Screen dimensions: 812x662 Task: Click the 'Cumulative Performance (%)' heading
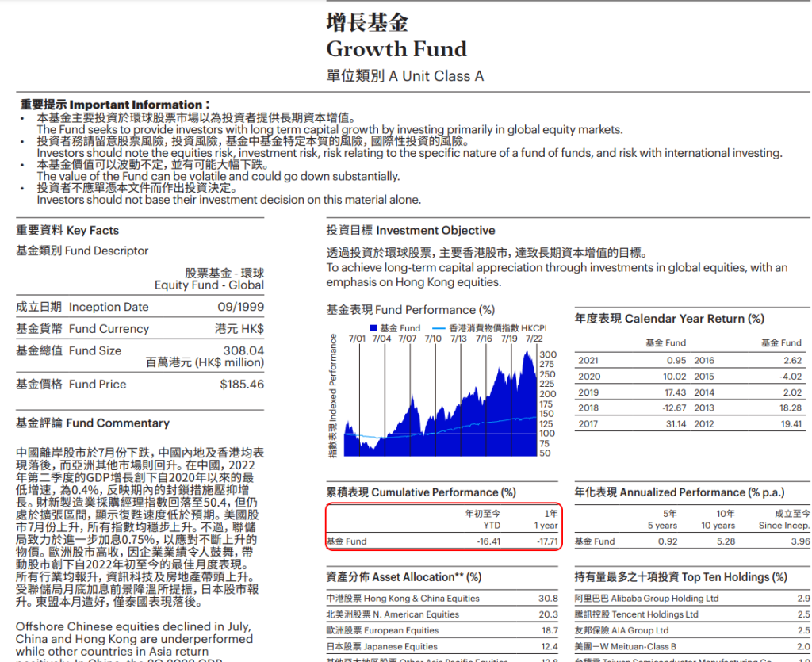(444, 492)
